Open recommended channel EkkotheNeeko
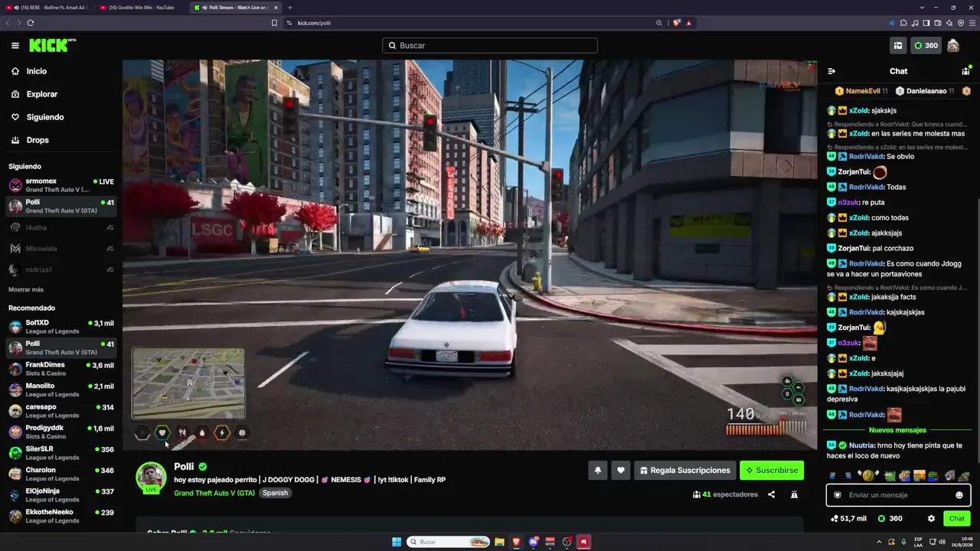 click(x=61, y=516)
